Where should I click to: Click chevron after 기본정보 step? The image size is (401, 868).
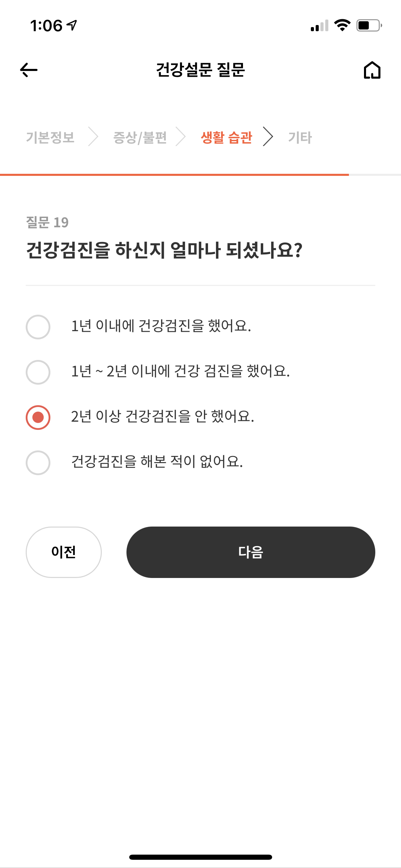click(93, 136)
